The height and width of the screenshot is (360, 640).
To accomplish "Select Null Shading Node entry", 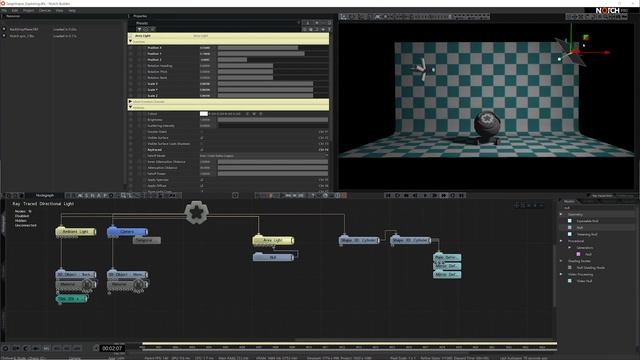I will pos(591,268).
